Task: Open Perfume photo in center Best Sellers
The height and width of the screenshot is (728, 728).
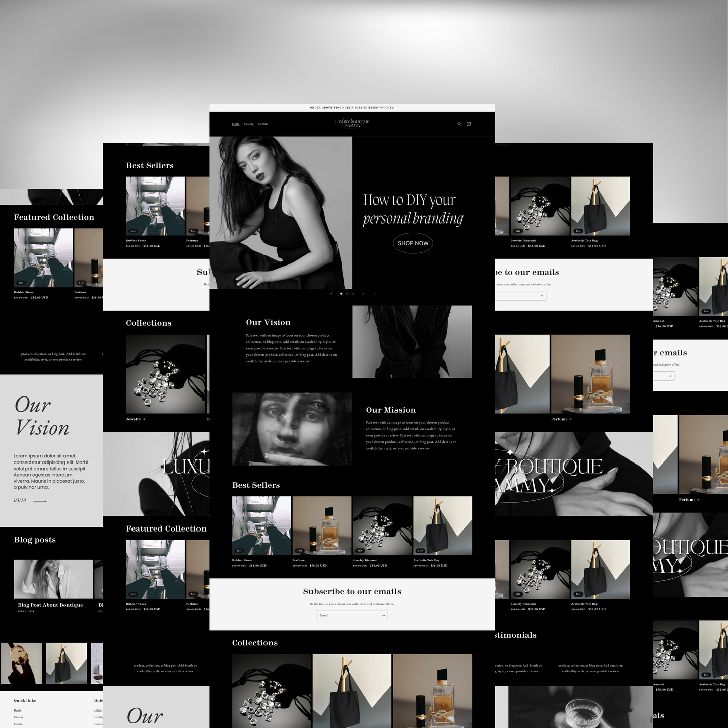Action: coord(322,525)
